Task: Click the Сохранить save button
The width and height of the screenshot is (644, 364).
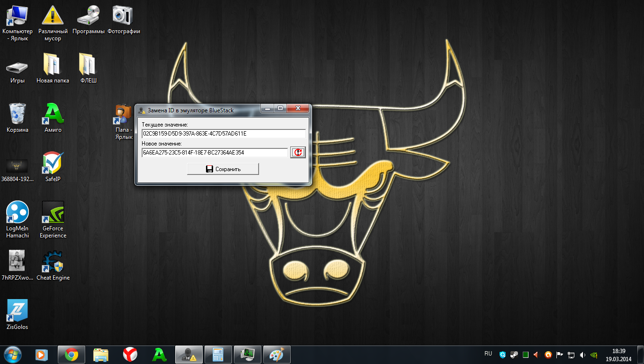Action: pyautogui.click(x=223, y=169)
